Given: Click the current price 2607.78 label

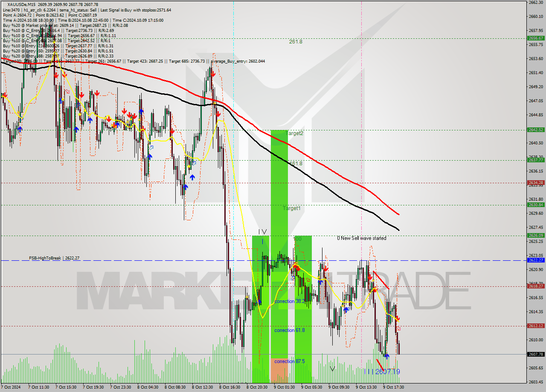Looking at the screenshot, I should [536, 354].
